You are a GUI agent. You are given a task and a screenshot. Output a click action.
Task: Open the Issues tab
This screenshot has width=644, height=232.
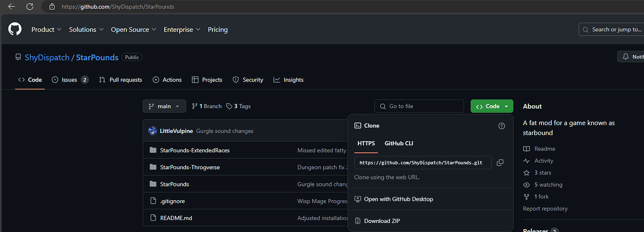(x=70, y=80)
